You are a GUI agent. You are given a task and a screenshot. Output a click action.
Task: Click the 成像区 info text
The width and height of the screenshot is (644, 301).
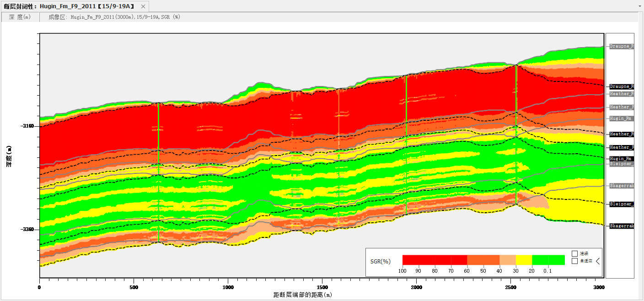tap(114, 17)
